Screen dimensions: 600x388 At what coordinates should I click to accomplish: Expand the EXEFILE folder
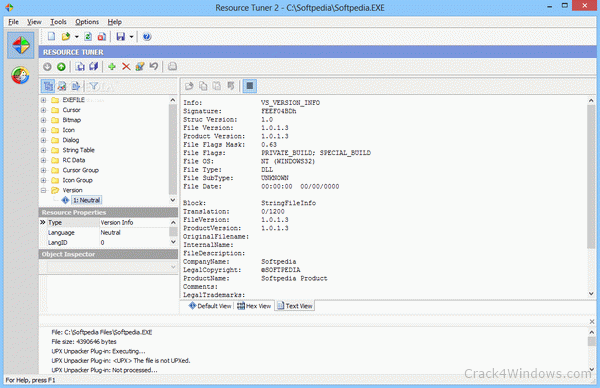tap(44, 100)
